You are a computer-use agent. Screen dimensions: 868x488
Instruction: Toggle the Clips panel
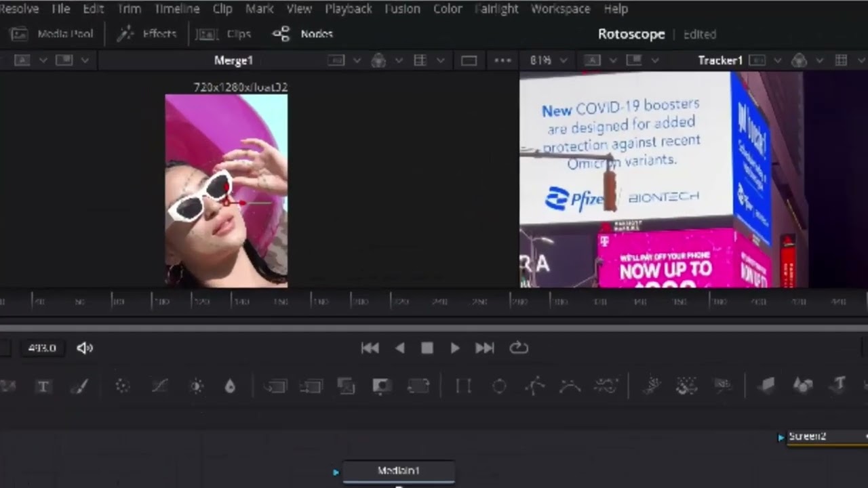click(224, 34)
